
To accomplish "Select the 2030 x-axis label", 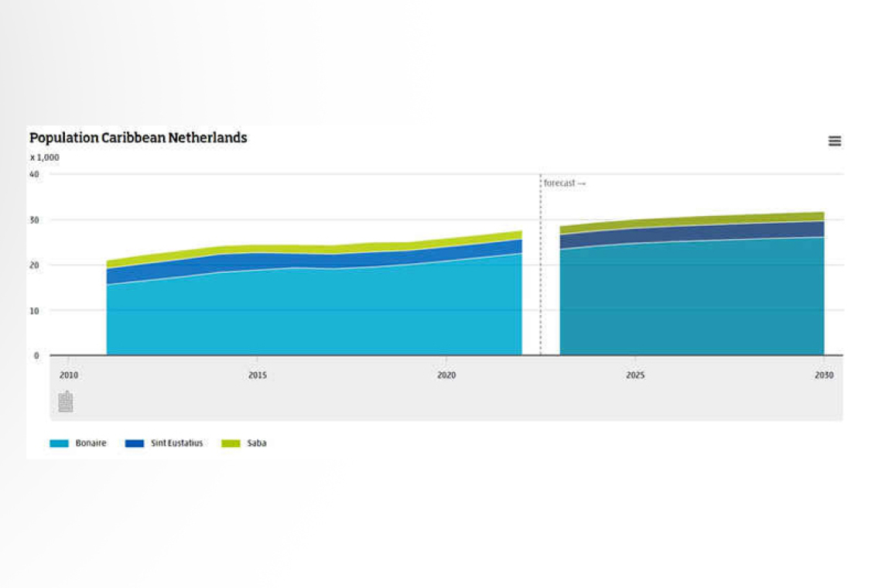I will 824,374.
